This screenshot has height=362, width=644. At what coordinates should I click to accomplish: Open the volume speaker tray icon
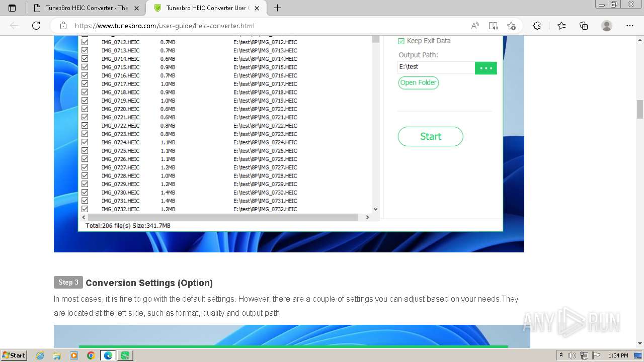coord(572,355)
